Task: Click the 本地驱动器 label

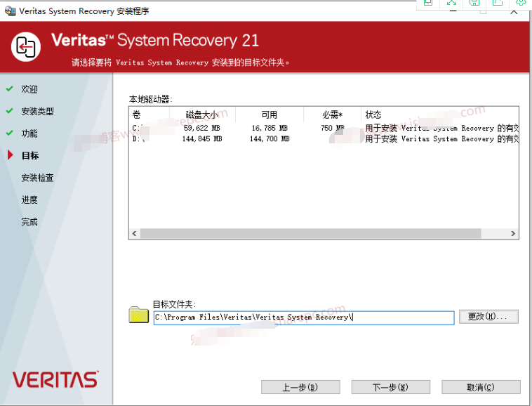Action: (x=151, y=99)
